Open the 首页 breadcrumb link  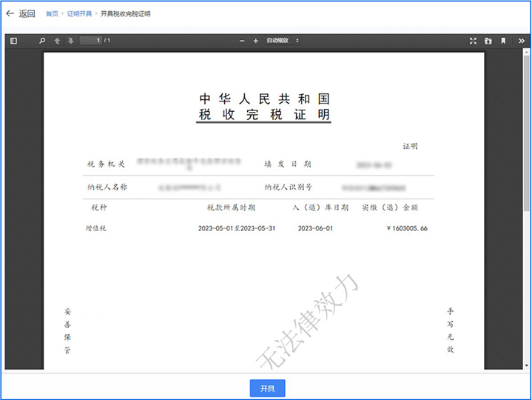[x=52, y=14]
